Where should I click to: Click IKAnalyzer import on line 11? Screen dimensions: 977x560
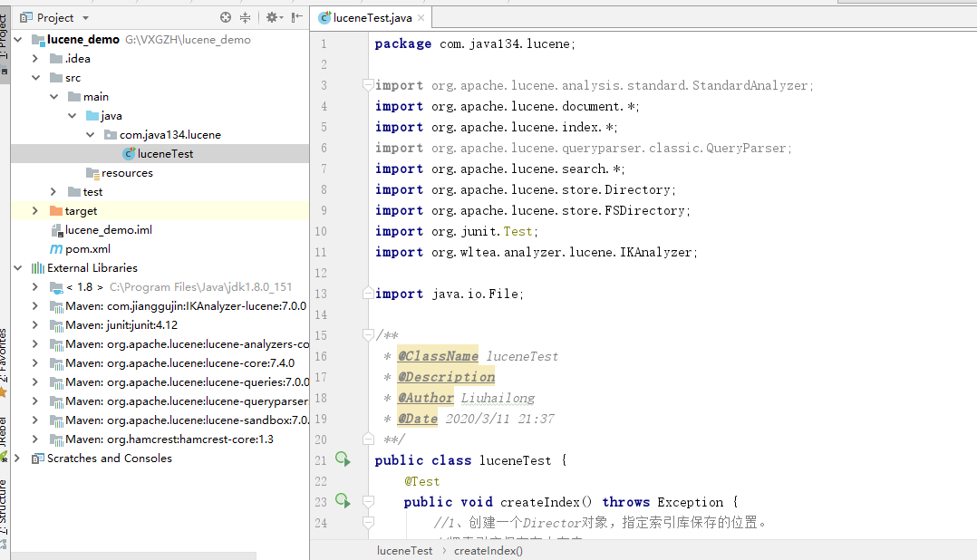pos(536,252)
